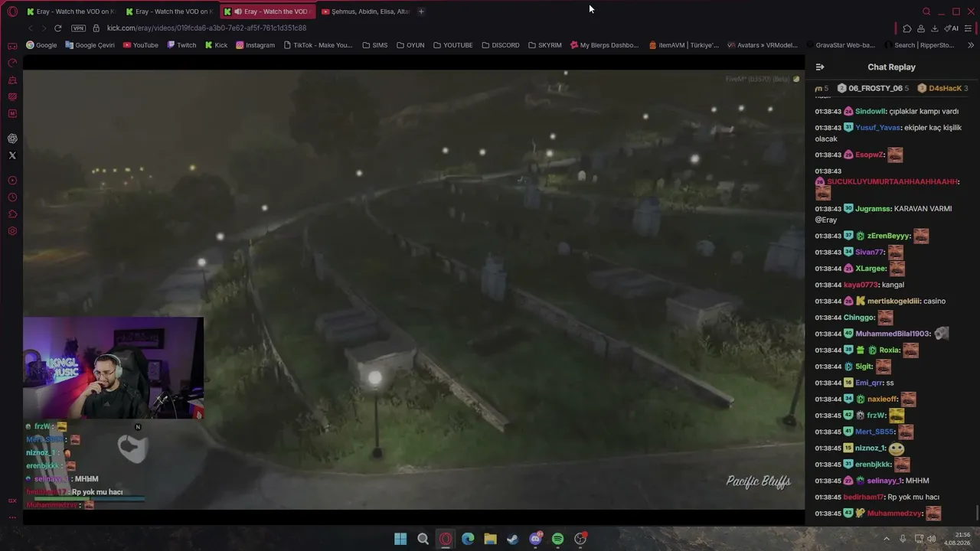The width and height of the screenshot is (980, 551).
Task: Open the Google Çeviri bookmark
Action: (90, 45)
